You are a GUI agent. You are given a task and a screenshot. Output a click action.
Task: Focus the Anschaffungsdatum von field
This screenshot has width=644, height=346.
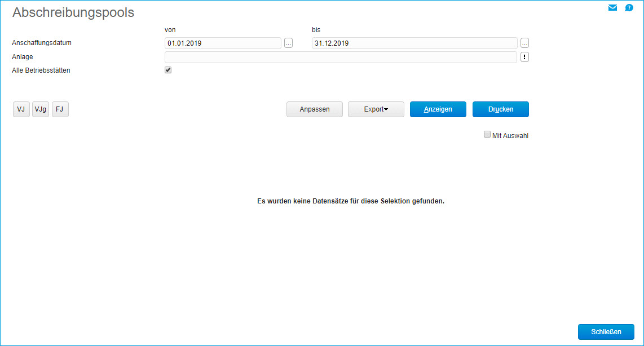click(223, 43)
